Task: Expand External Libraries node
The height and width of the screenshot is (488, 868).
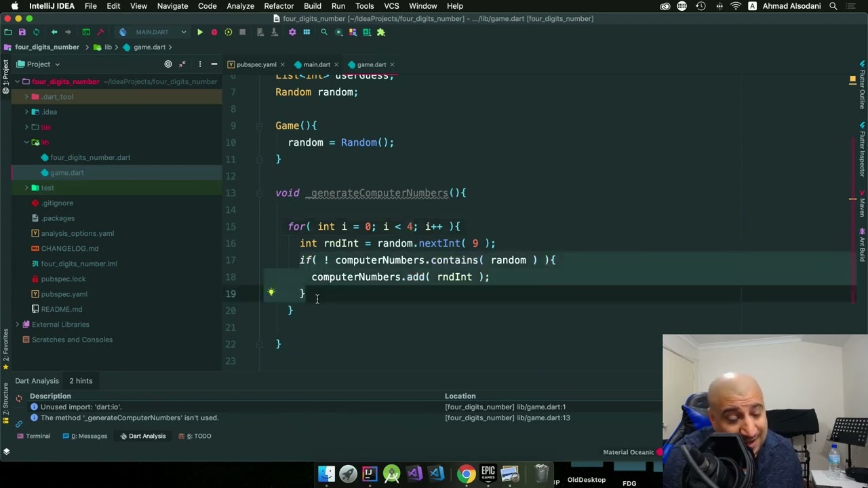Action: pyautogui.click(x=17, y=325)
